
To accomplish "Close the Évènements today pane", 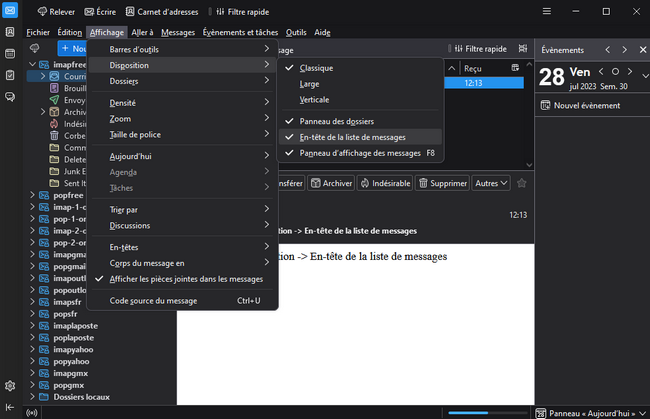I will tap(643, 50).
